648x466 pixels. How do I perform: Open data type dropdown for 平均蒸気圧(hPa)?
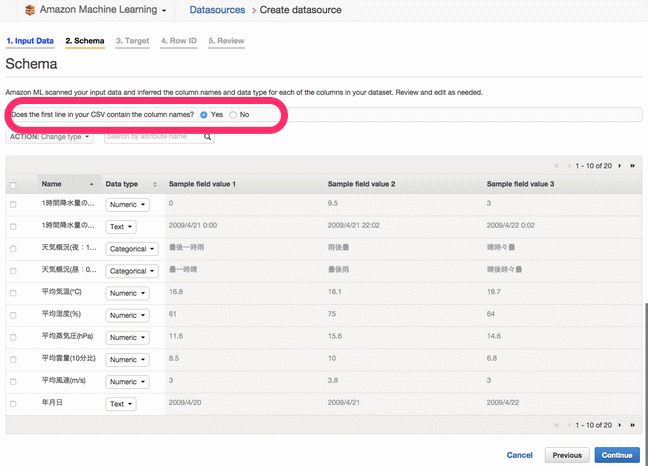point(127,338)
